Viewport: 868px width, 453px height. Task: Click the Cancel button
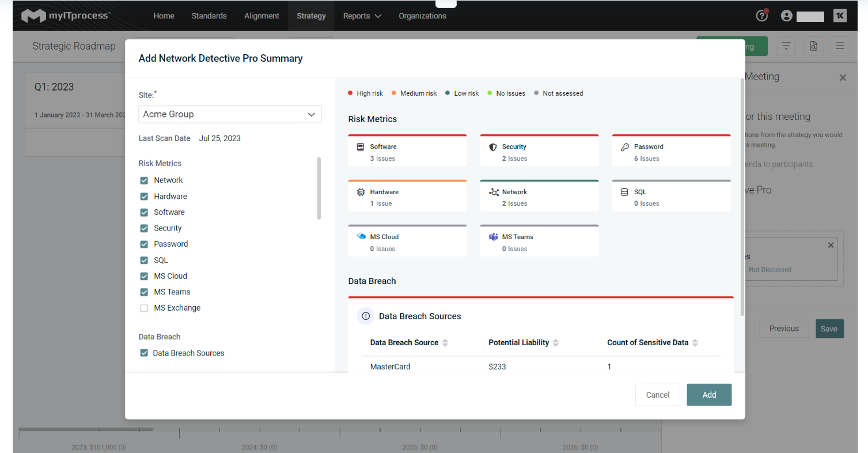657,395
